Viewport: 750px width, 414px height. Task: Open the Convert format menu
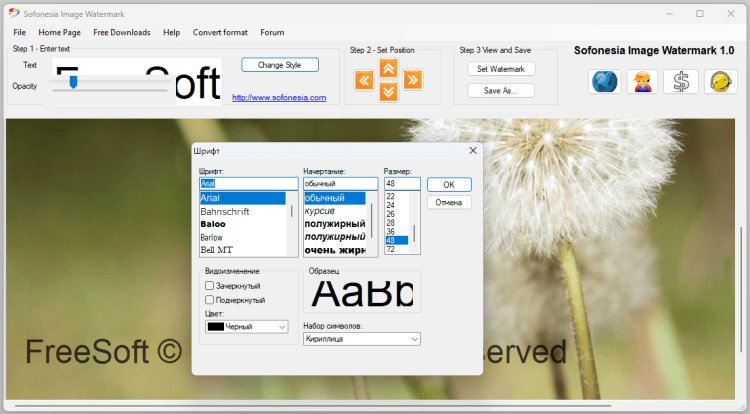(x=220, y=33)
